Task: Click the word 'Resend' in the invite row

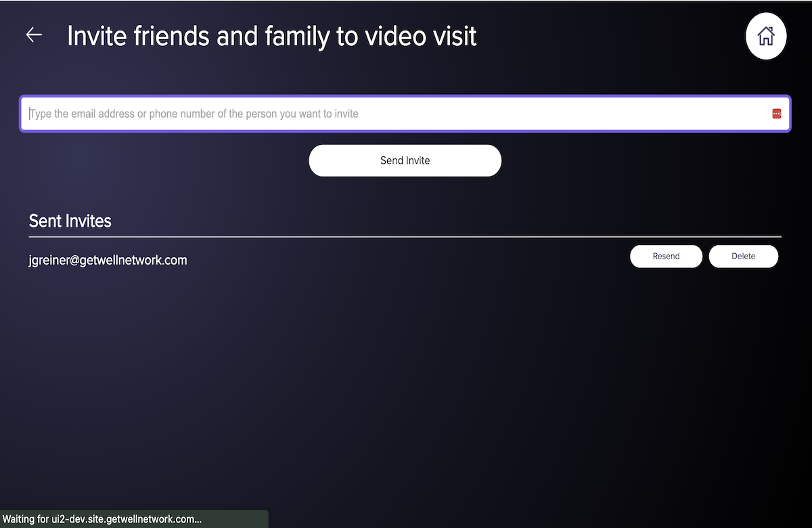Action: [x=666, y=257]
